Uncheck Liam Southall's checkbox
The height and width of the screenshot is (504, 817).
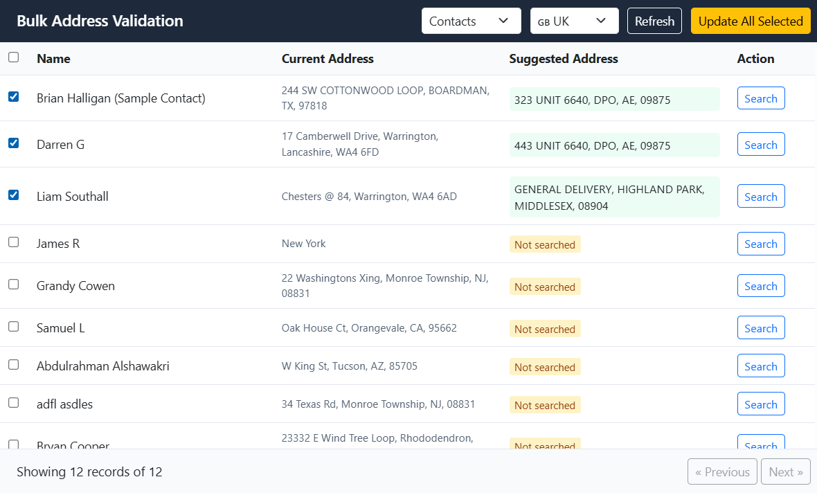(14, 195)
